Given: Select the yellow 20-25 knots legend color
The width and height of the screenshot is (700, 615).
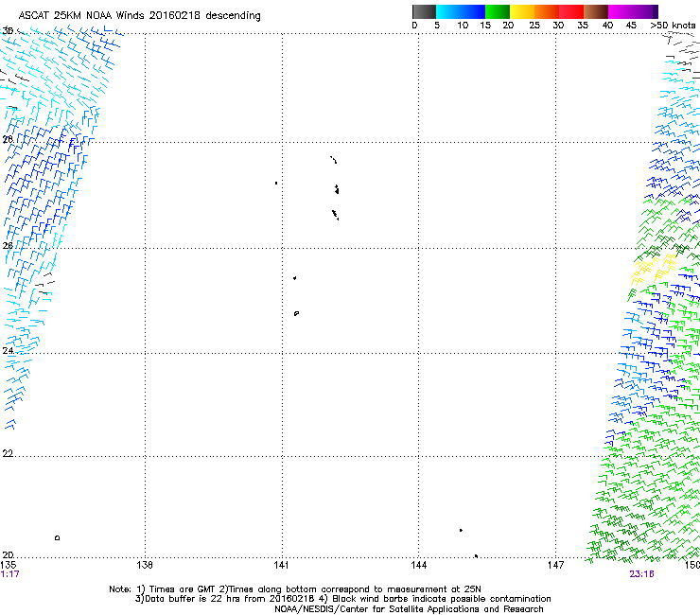Looking at the screenshot, I should (522, 11).
